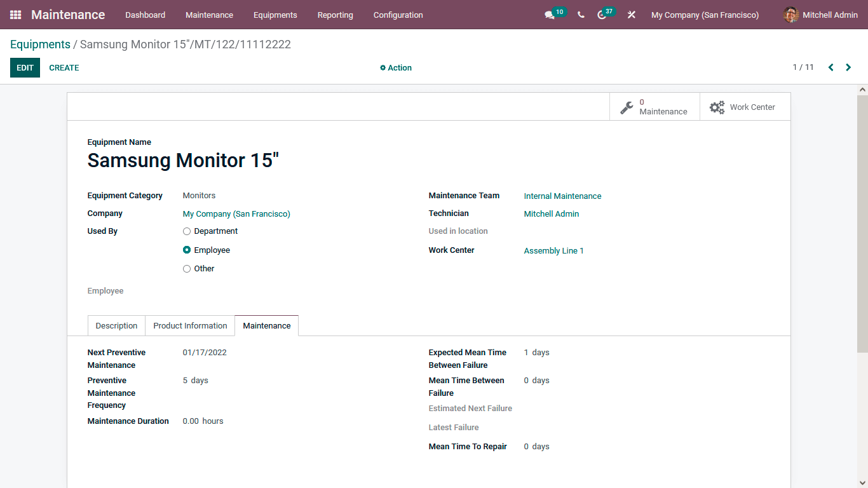Viewport: 868px width, 488px height.
Task: Click the Maintenance app title
Action: pyautogui.click(x=68, y=15)
